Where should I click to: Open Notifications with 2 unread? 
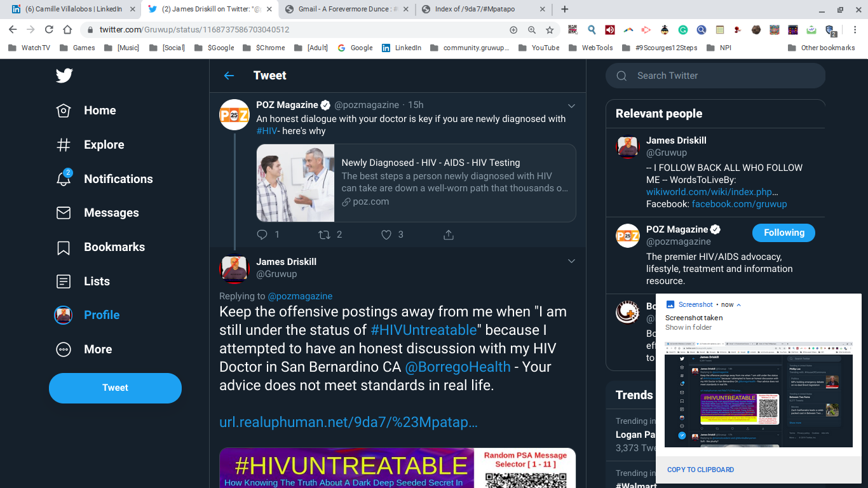[x=104, y=179]
